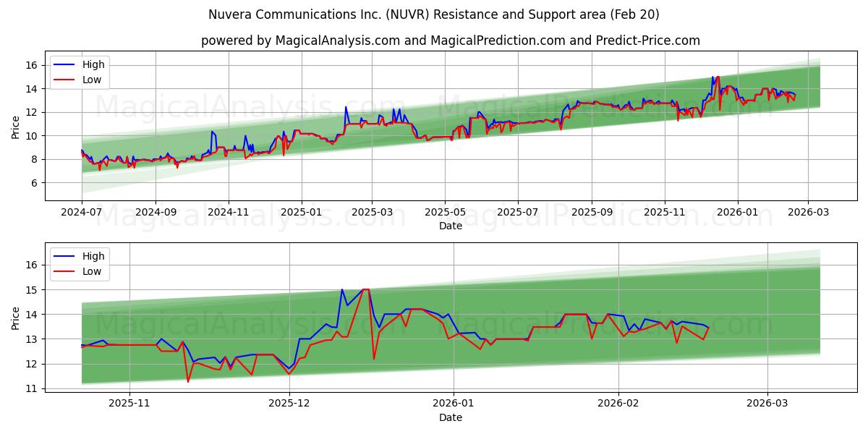Click the December 2025 price spike peak in bottom chart

click(x=365, y=289)
